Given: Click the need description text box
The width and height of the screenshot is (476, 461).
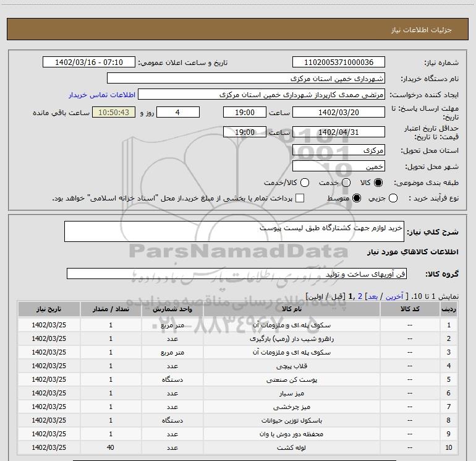Looking at the screenshot, I should 234,231.
